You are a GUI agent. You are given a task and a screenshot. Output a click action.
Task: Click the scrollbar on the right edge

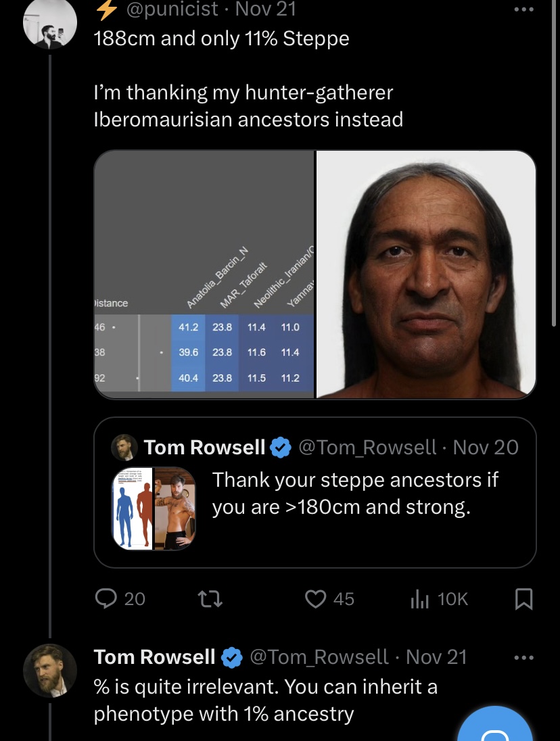555,161
